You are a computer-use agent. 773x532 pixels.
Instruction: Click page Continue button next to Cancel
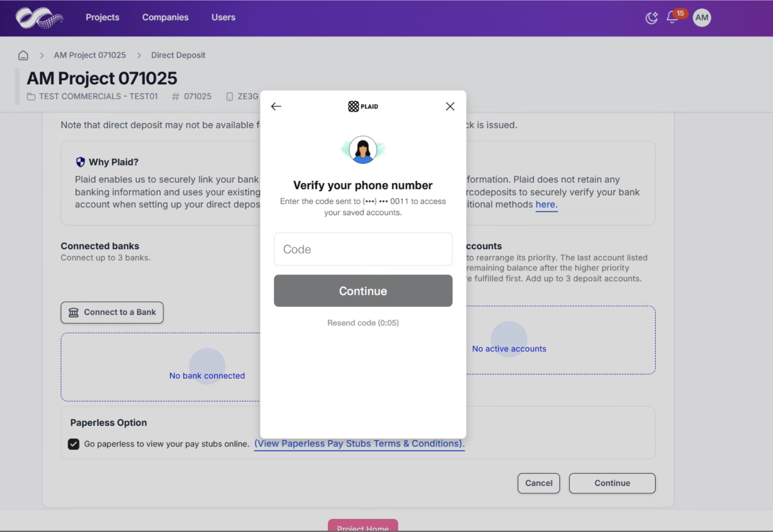[x=612, y=483]
